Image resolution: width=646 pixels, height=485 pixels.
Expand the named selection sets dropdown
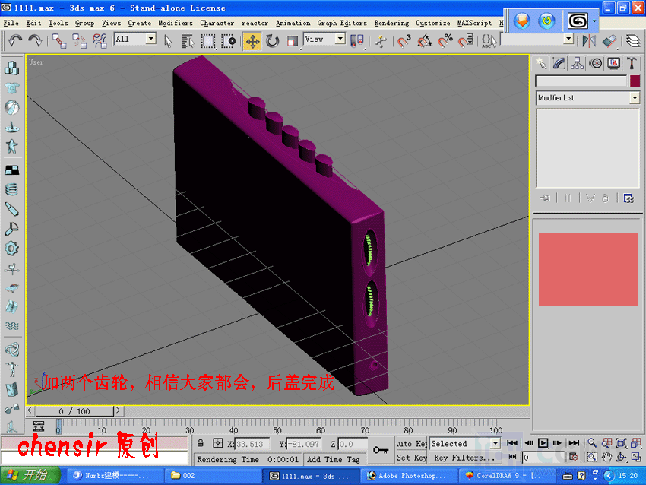click(x=569, y=39)
